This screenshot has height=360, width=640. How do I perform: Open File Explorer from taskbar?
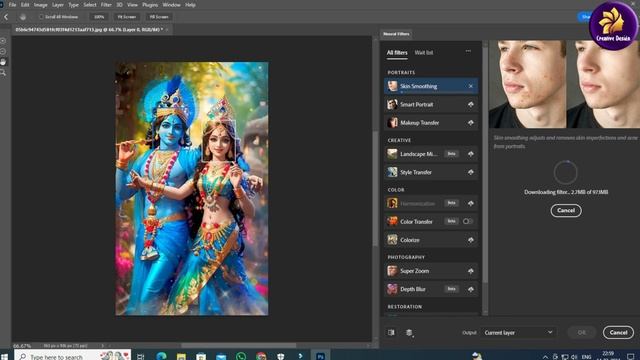pyautogui.click(x=181, y=356)
